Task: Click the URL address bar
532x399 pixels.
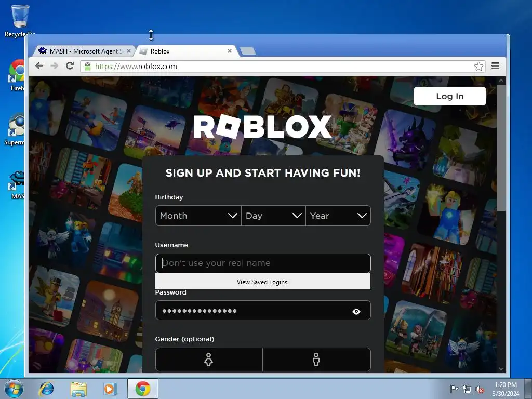Action: tap(282, 66)
